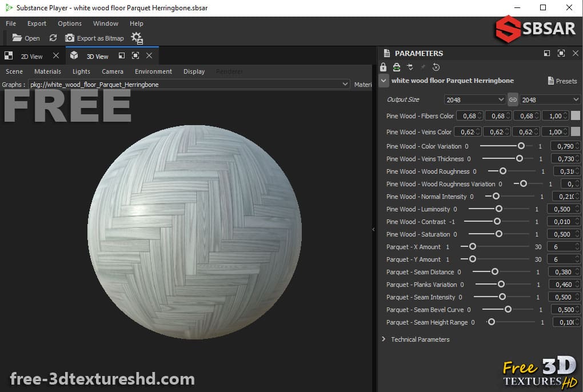Image resolution: width=583 pixels, height=392 pixels.
Task: Close the 2D View tab
Action: (x=56, y=55)
